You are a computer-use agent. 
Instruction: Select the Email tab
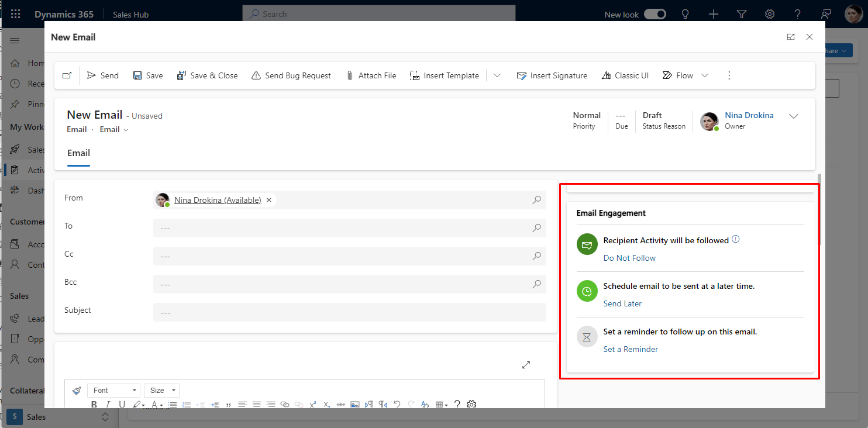click(78, 153)
